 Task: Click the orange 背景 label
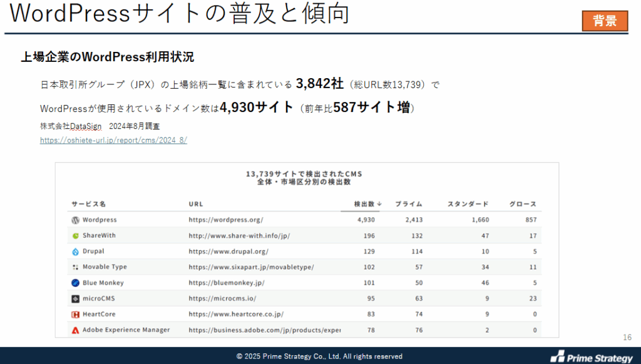click(x=605, y=21)
